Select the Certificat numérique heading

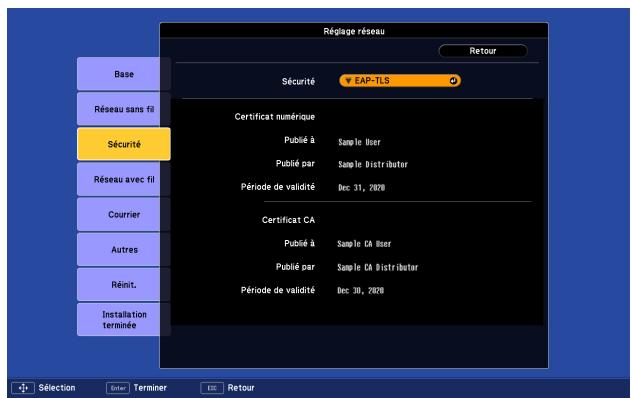(274, 117)
